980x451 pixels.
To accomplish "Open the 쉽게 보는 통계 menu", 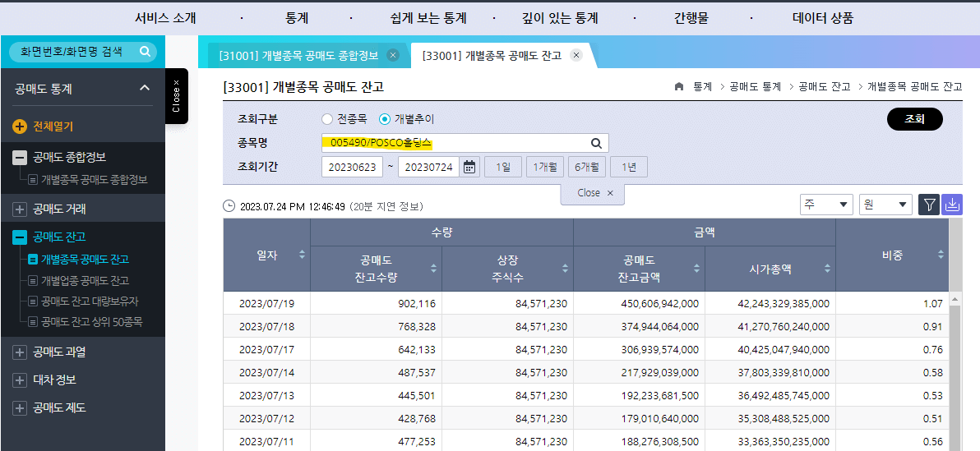I will tap(428, 18).
